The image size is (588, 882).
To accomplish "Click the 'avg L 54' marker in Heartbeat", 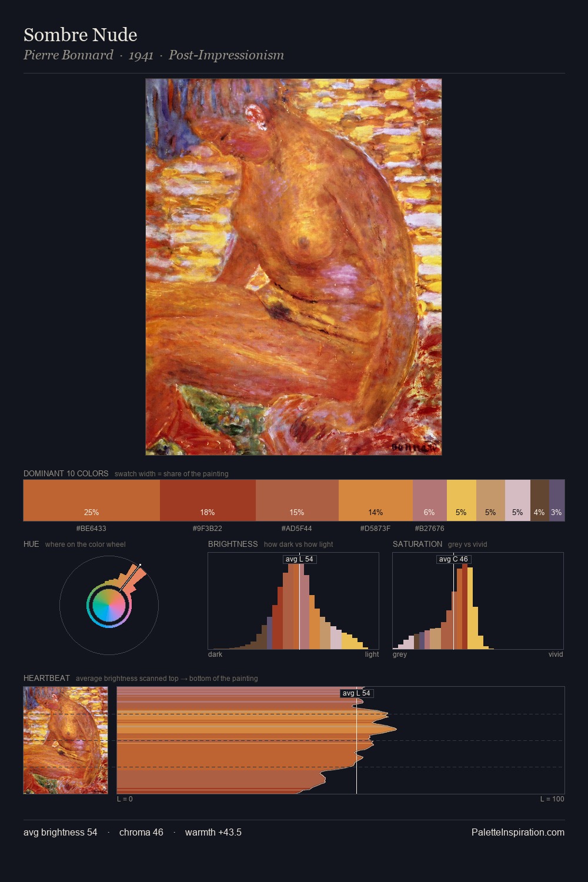I will [356, 693].
